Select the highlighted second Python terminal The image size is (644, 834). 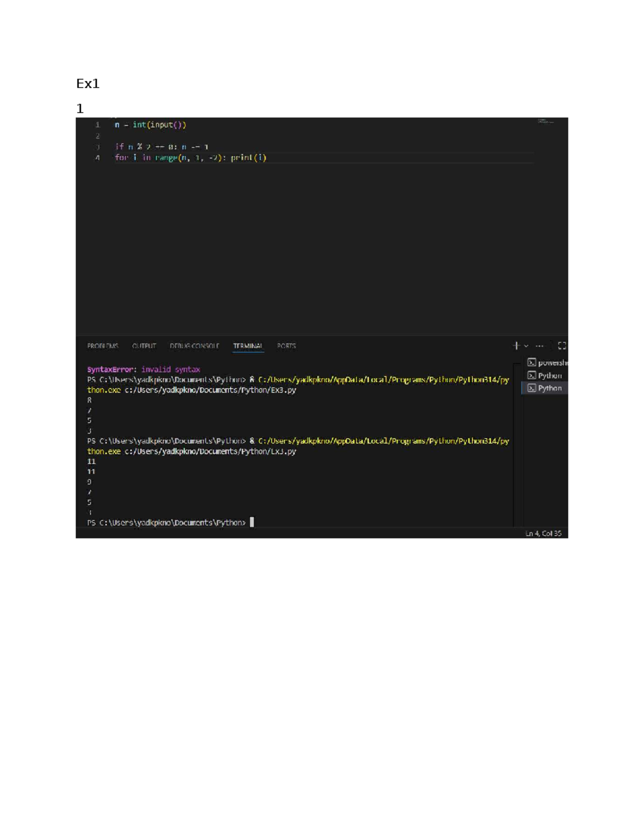pos(545,388)
